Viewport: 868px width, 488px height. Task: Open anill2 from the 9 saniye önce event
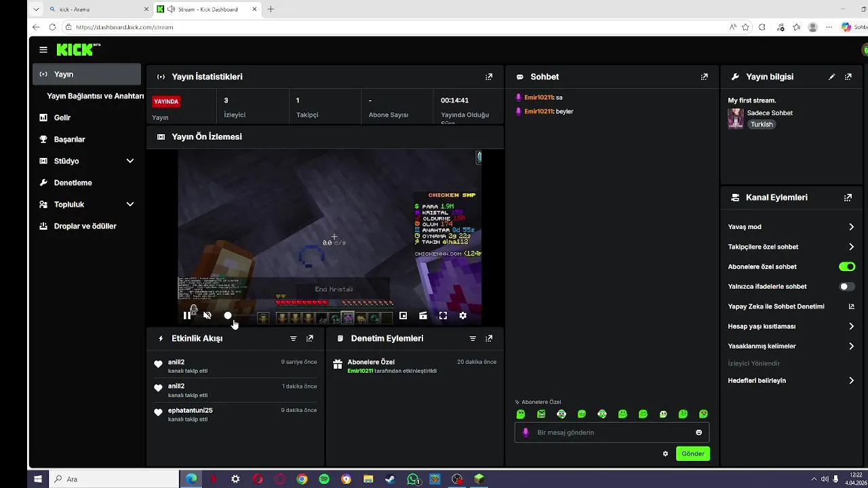tap(176, 363)
